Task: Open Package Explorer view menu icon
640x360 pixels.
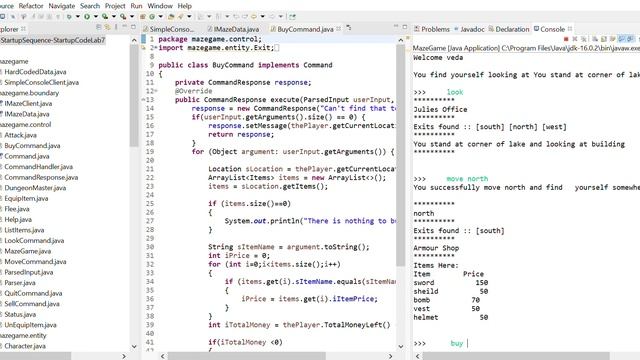Action: click(116, 27)
